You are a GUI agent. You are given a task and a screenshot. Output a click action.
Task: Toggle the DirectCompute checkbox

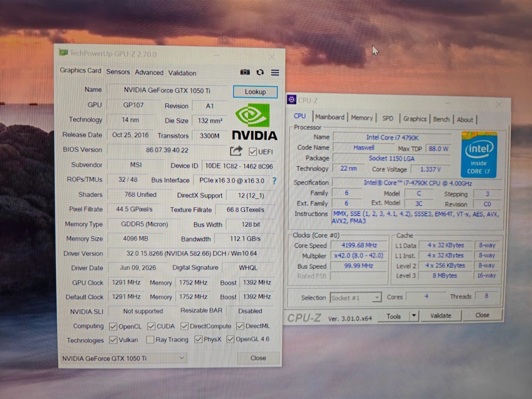(x=184, y=326)
